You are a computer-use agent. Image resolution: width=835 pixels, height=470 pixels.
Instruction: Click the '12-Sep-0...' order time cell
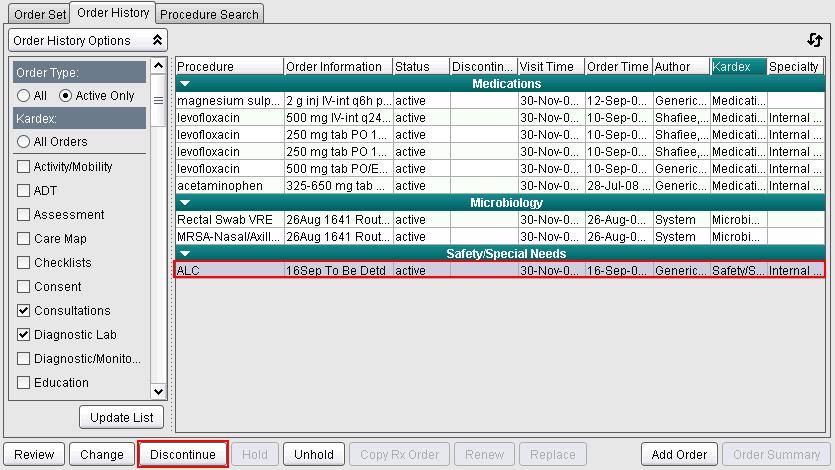pos(619,101)
